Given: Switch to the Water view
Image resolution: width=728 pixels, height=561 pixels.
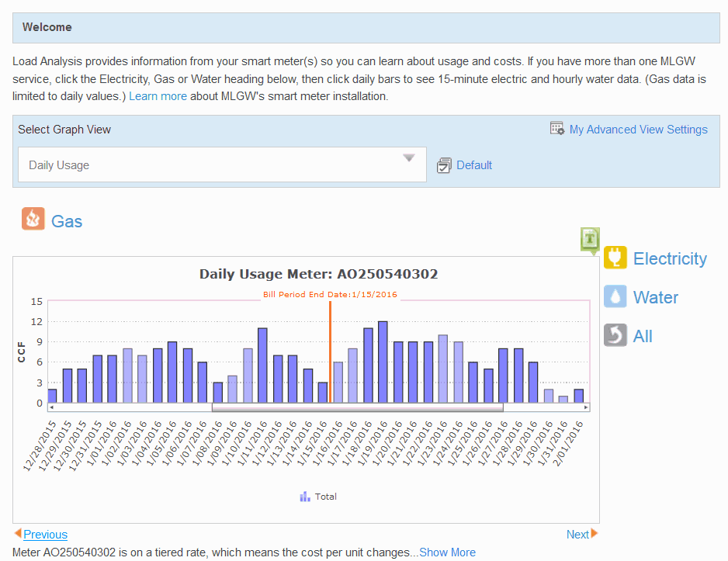Looking at the screenshot, I should point(656,297).
